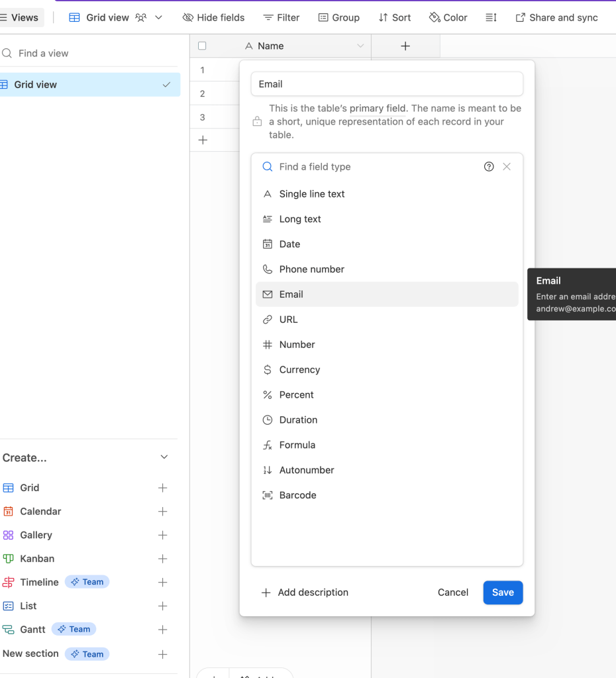Open the Sort menu

394,17
